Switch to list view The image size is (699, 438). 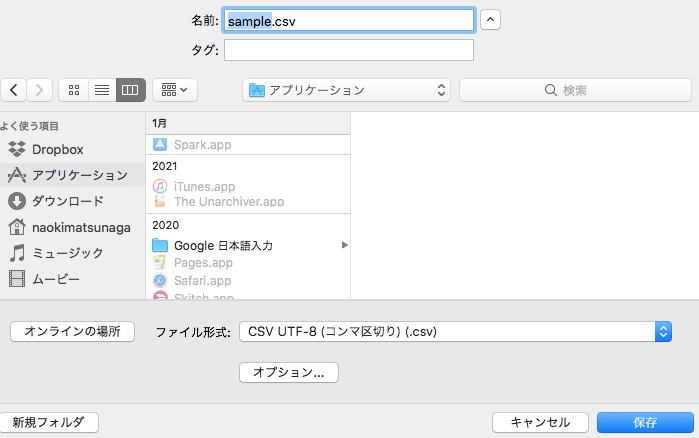point(102,90)
